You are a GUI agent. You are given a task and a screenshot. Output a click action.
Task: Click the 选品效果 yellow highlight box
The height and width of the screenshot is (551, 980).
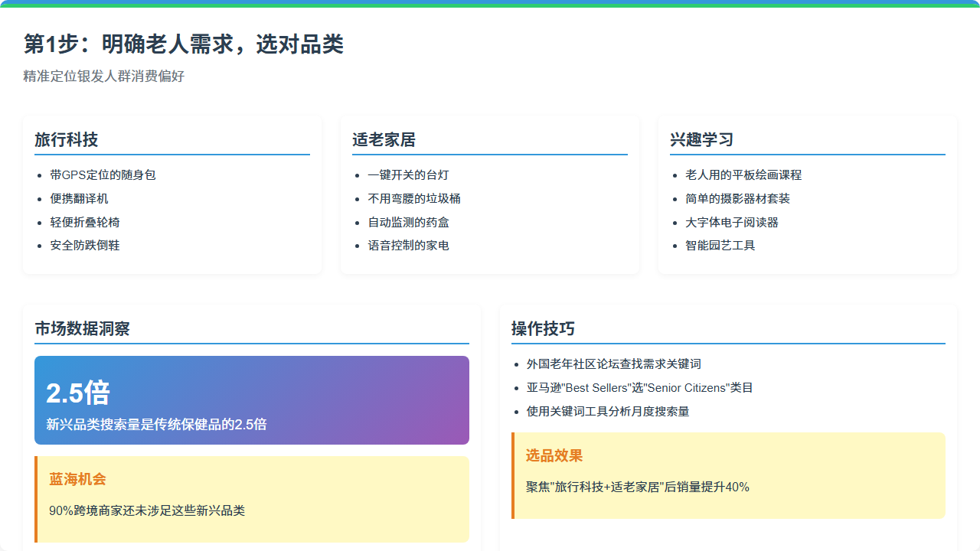coord(728,475)
